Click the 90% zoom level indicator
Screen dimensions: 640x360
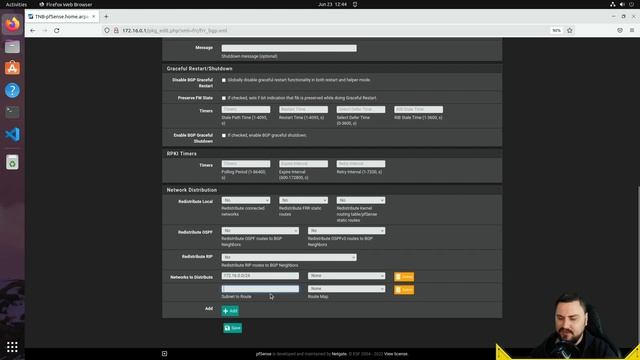pyautogui.click(x=556, y=31)
